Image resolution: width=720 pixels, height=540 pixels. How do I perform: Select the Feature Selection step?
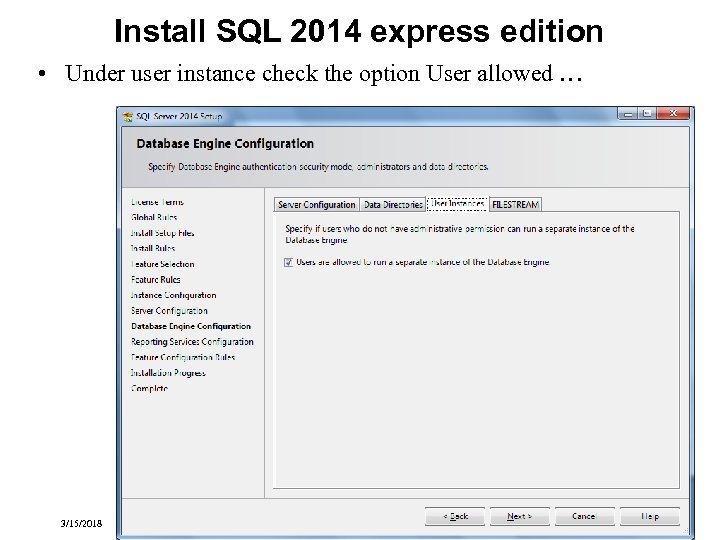click(x=163, y=264)
